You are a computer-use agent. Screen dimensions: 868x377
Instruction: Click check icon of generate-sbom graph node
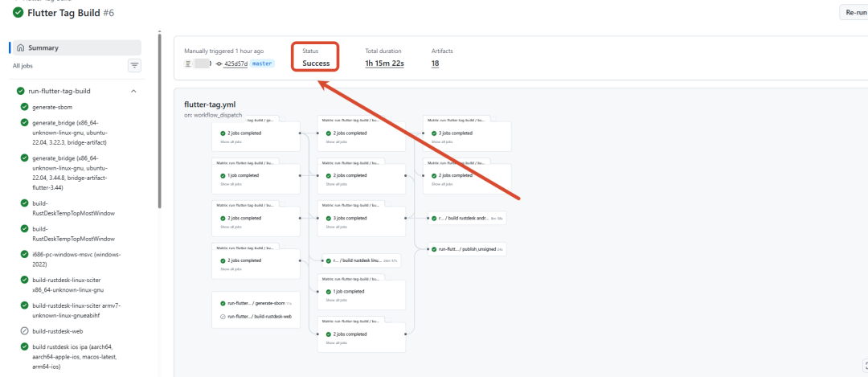(223, 303)
